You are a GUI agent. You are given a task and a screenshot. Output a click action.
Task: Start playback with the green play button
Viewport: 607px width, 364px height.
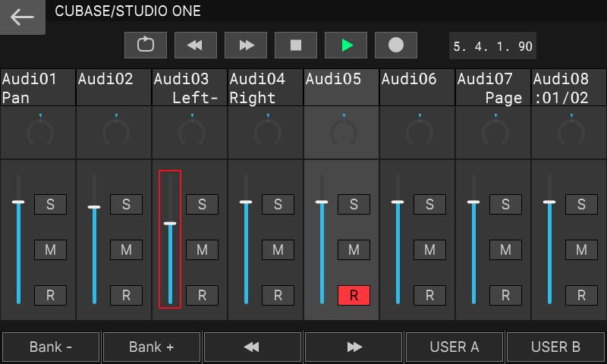346,45
